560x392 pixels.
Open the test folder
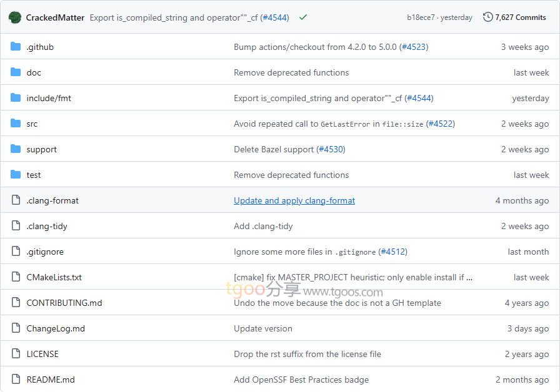[x=34, y=175]
